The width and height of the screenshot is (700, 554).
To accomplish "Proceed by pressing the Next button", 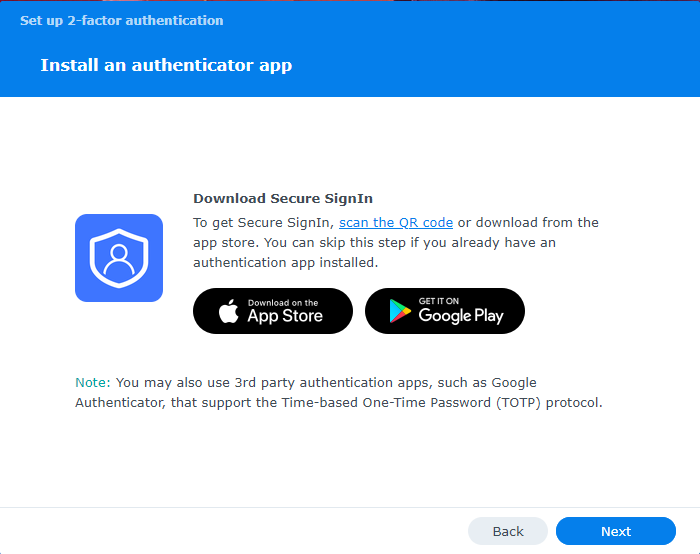I will click(x=616, y=531).
